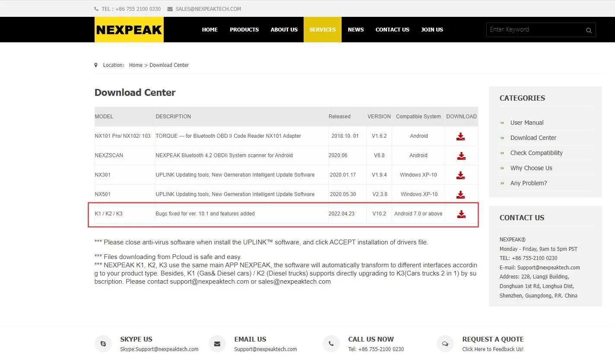
Task: Download the NX101 Pro TORQUE app file
Action: [461, 136]
